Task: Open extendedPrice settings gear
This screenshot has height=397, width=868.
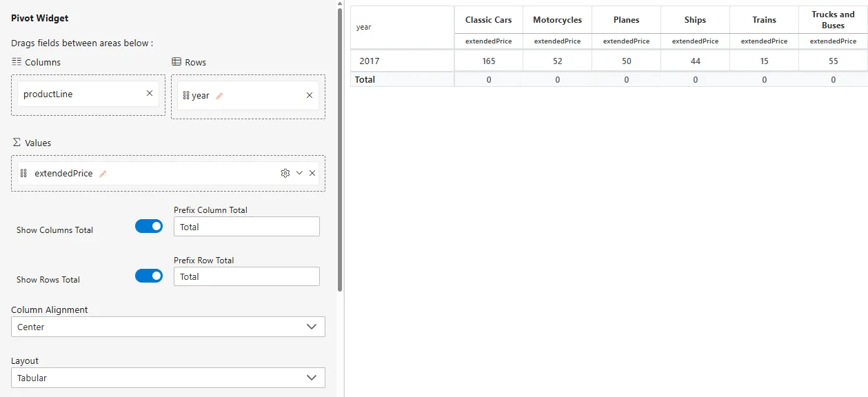Action: (285, 174)
